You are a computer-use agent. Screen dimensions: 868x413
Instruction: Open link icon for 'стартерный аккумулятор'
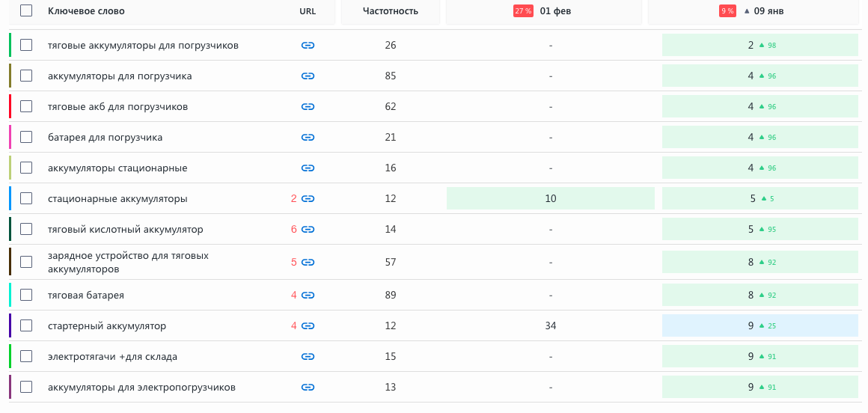coord(308,326)
